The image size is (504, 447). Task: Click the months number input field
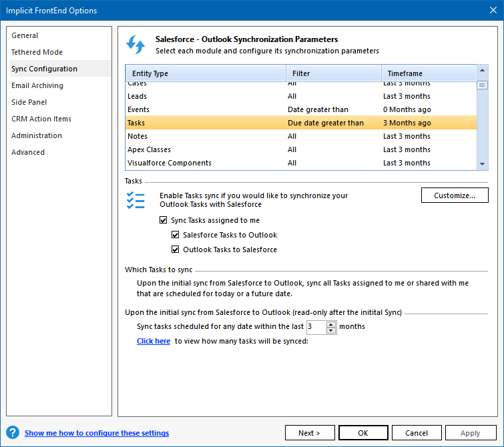point(315,327)
